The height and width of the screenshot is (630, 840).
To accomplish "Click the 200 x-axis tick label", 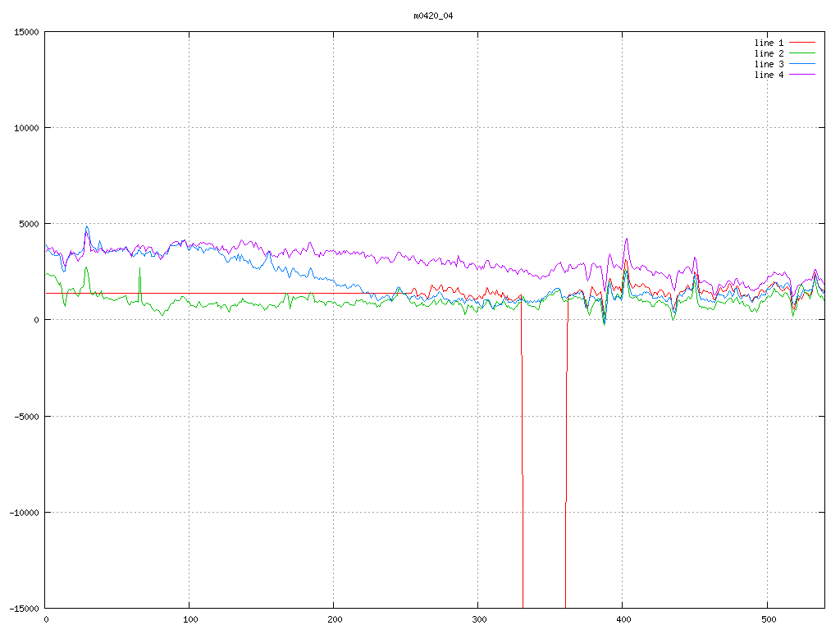I will pyautogui.click(x=334, y=620).
